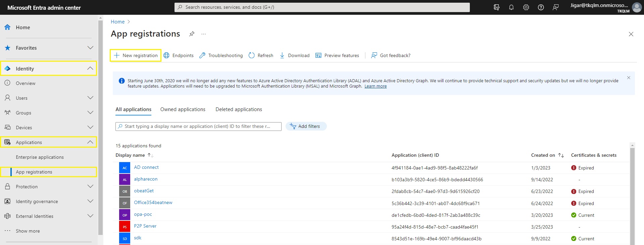Open the obeatGet application
Image resolution: width=644 pixels, height=245 pixels.
pos(144,191)
